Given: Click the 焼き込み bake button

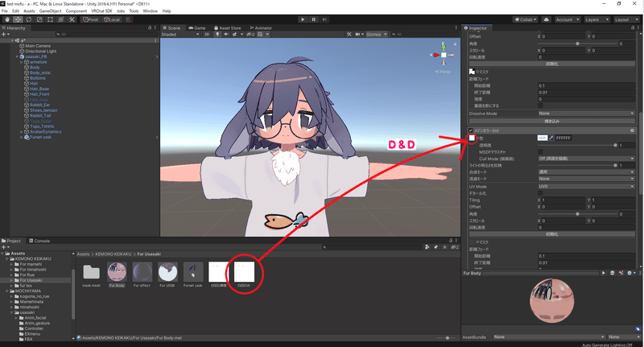Looking at the screenshot, I should (x=552, y=121).
